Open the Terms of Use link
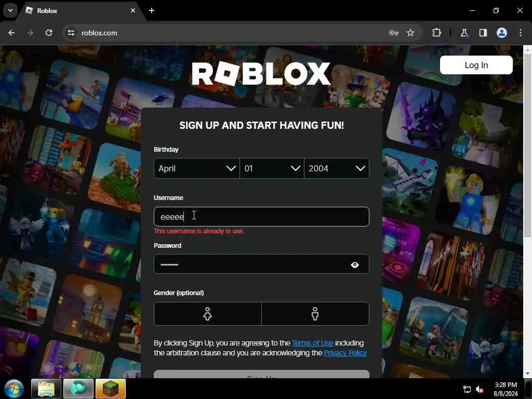The width and height of the screenshot is (532, 399). click(312, 343)
